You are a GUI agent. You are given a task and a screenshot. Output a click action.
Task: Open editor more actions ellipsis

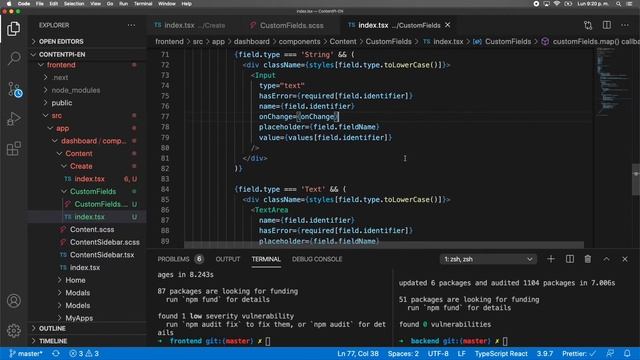coord(625,25)
